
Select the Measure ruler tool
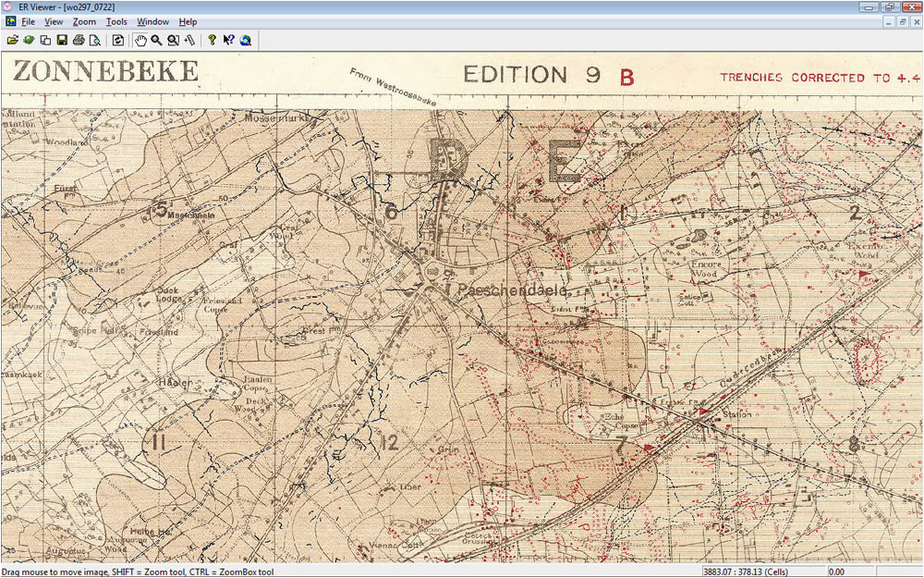click(x=189, y=40)
